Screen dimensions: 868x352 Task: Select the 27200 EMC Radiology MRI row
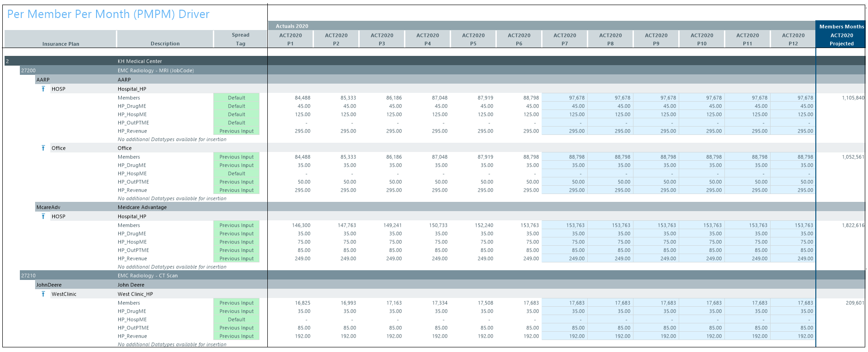tap(442, 70)
